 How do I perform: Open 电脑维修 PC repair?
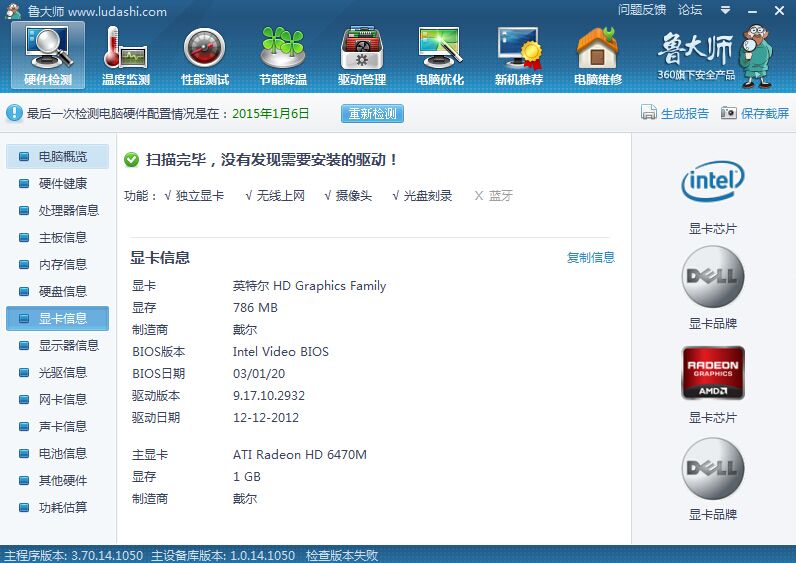598,56
